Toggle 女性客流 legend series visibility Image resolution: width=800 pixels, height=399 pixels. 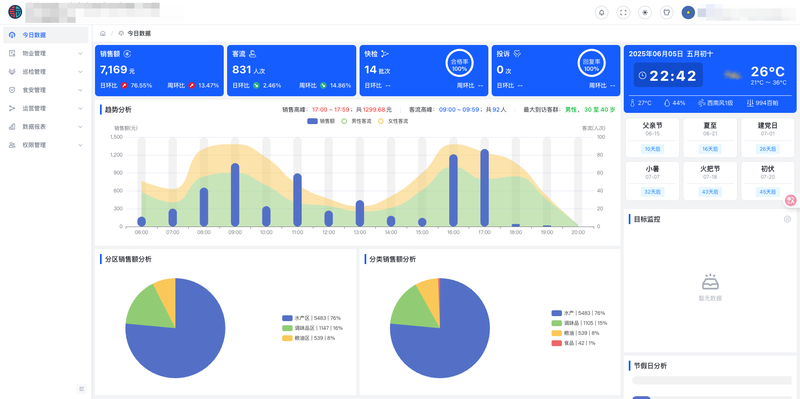point(393,121)
